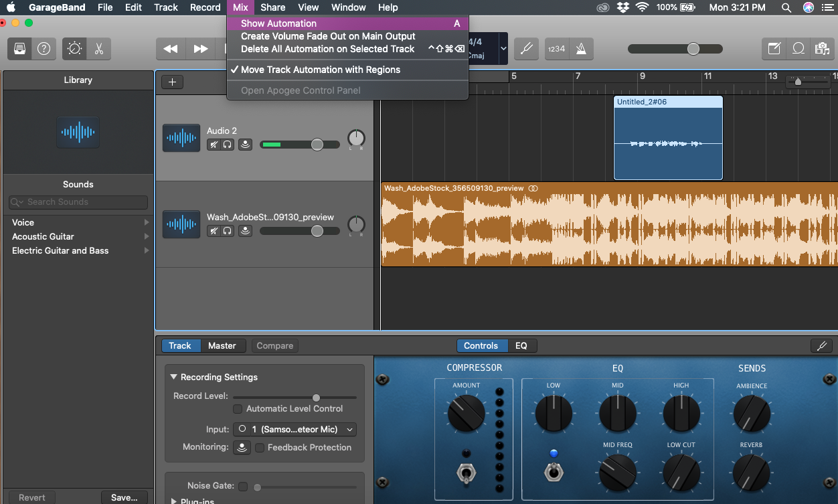The height and width of the screenshot is (504, 838).
Task: Expand Electric Guitar and Bass category
Action: pyautogui.click(x=147, y=250)
